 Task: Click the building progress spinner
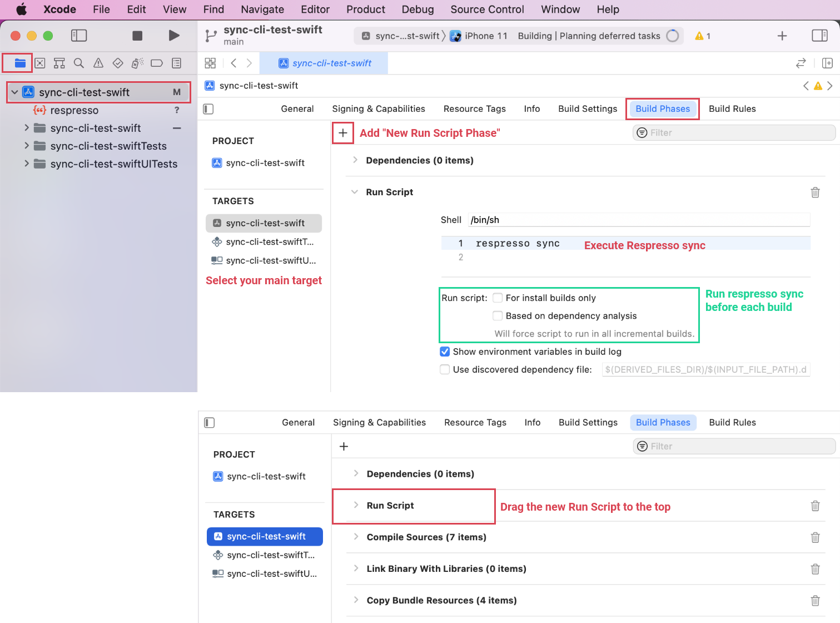click(672, 36)
